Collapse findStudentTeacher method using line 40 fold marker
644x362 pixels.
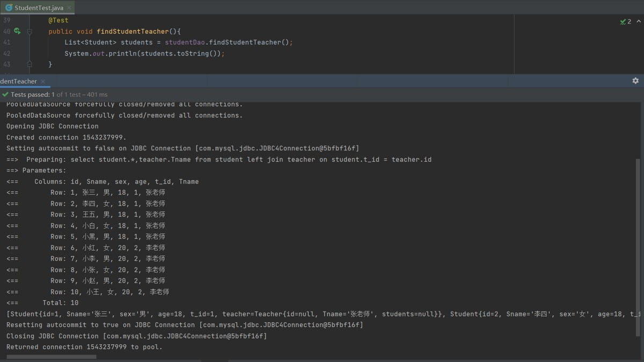(30, 32)
